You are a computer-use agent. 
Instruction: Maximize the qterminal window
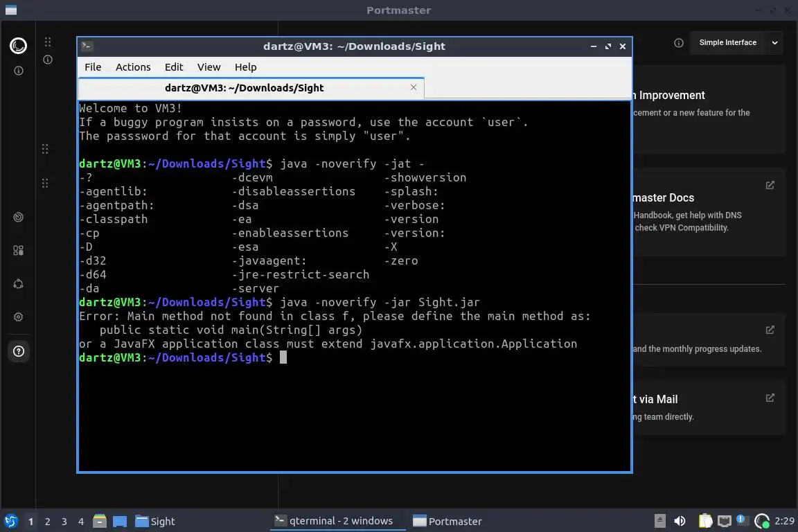[608, 46]
